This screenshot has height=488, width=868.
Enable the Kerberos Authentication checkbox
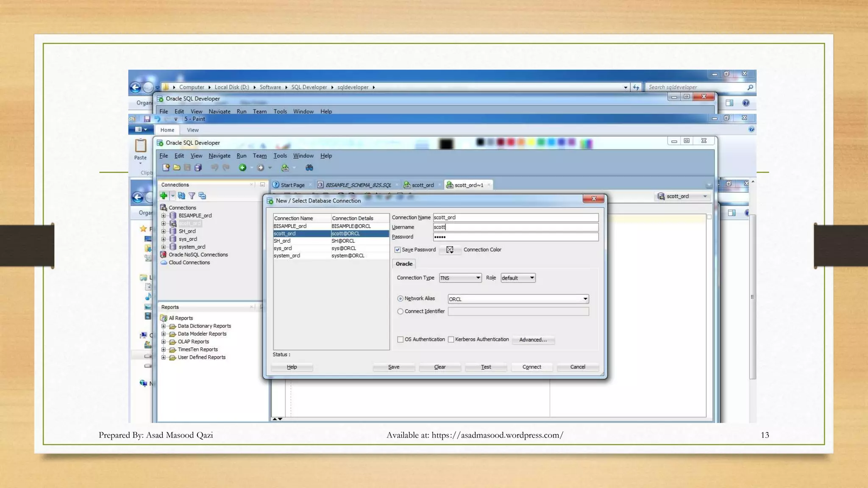point(451,339)
